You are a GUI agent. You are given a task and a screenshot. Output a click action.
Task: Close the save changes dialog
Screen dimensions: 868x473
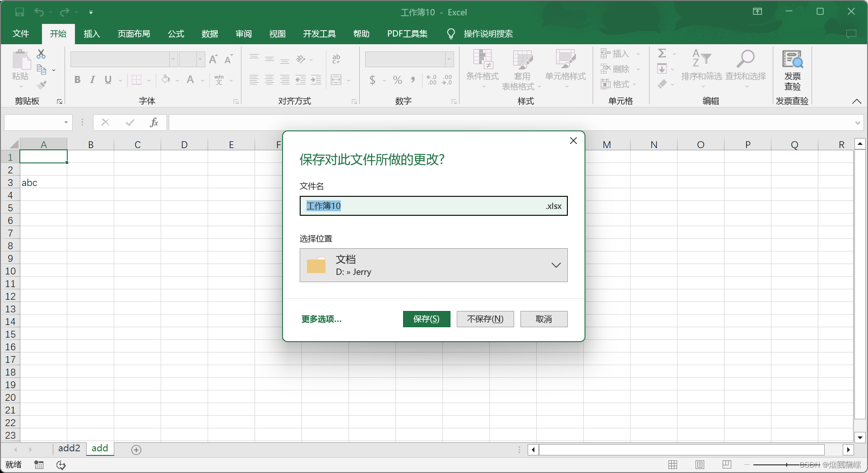pyautogui.click(x=573, y=141)
